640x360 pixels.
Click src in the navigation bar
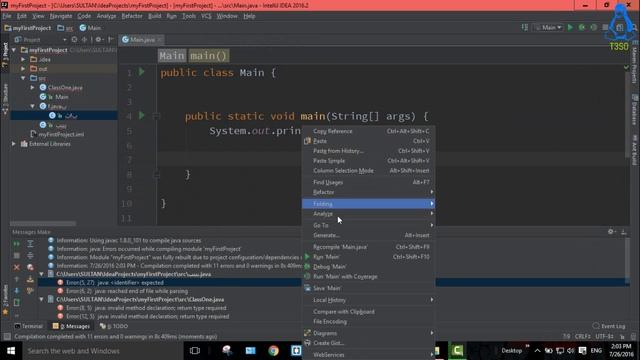66,28
